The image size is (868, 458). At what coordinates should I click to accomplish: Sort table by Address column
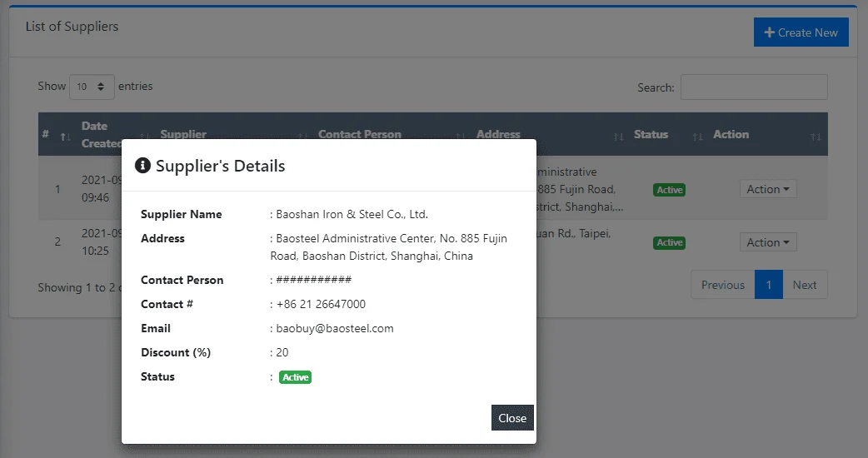(550, 134)
